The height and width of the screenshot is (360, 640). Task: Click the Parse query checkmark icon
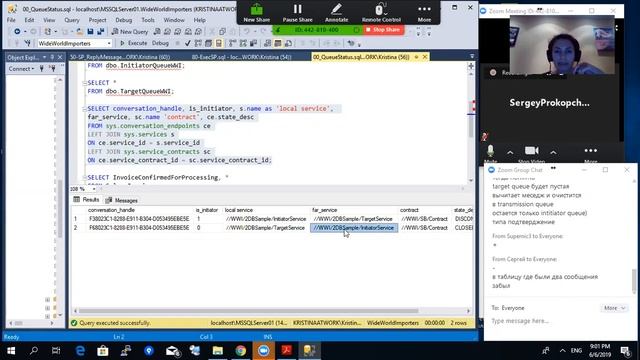click(x=188, y=43)
